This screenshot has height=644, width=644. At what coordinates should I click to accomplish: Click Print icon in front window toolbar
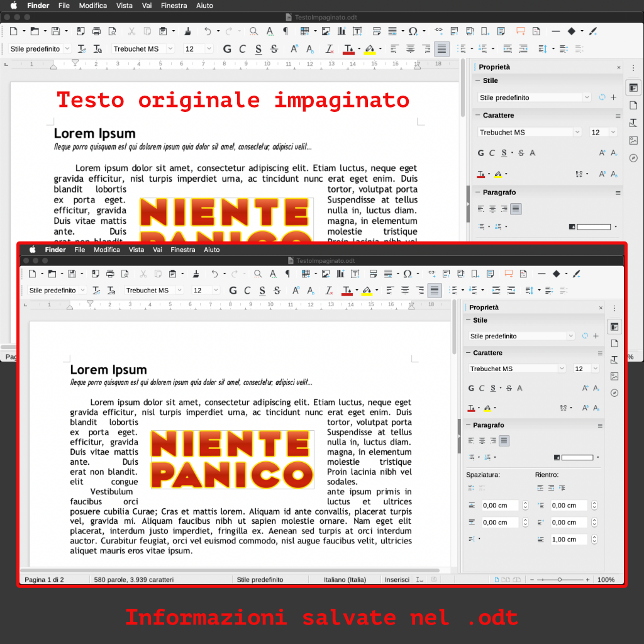[110, 274]
